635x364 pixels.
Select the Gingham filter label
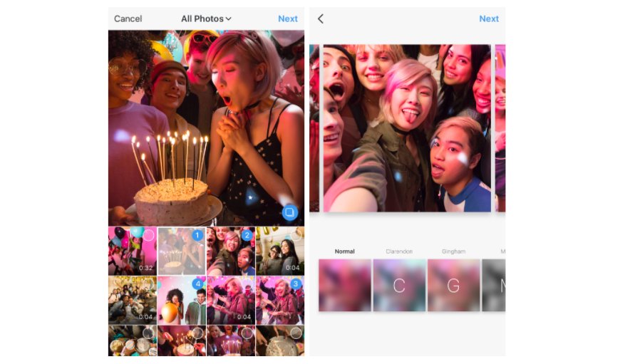(453, 251)
